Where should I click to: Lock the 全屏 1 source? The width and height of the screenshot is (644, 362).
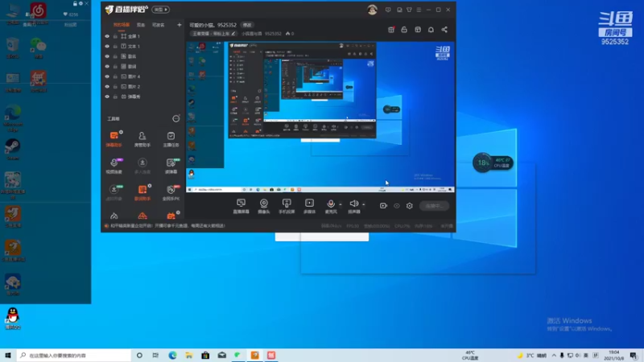coord(115,36)
